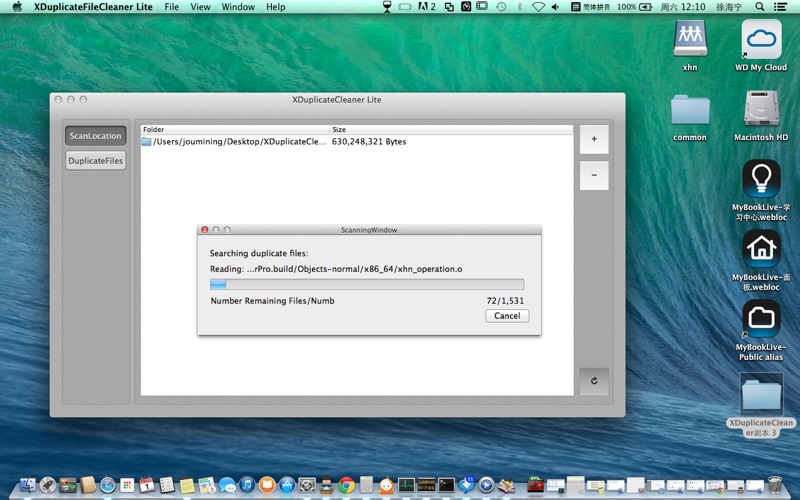
Task: Select the ScanLocation sidebar tab
Action: [x=95, y=136]
